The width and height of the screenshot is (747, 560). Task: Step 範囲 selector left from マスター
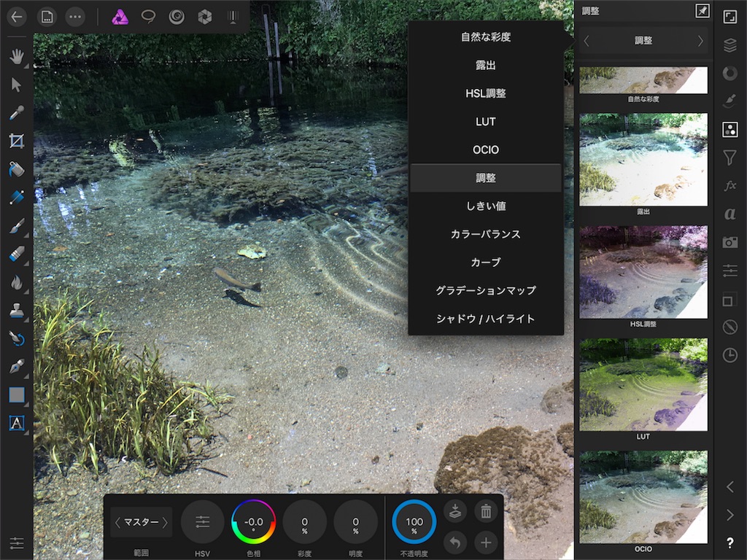coord(117,522)
